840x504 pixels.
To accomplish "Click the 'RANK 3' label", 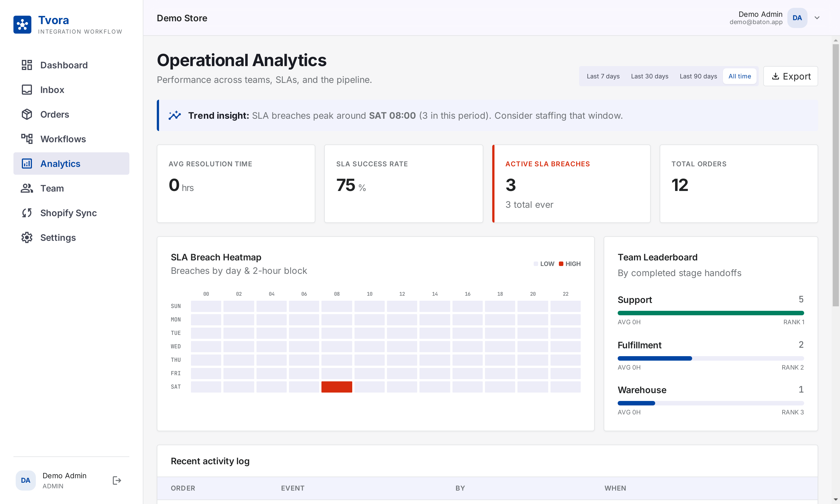I will pyautogui.click(x=792, y=412).
